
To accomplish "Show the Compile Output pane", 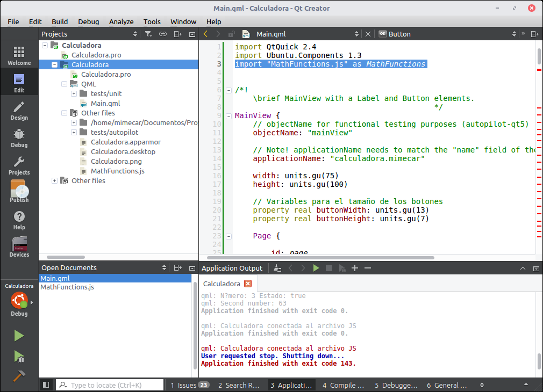I will 344,385.
